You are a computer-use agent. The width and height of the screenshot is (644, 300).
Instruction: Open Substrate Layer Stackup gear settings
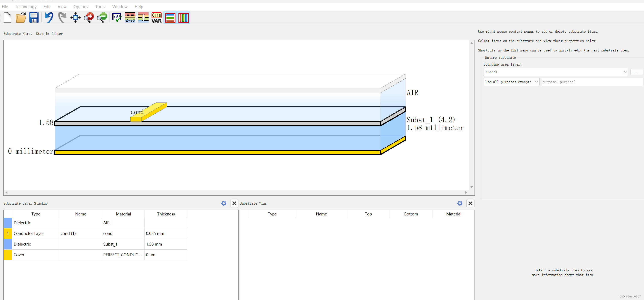[223, 203]
